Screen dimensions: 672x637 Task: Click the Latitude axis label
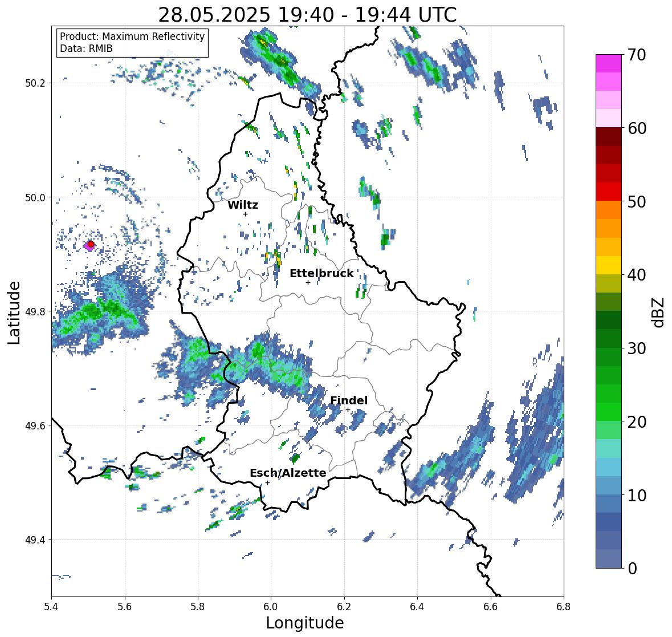pos(14,313)
